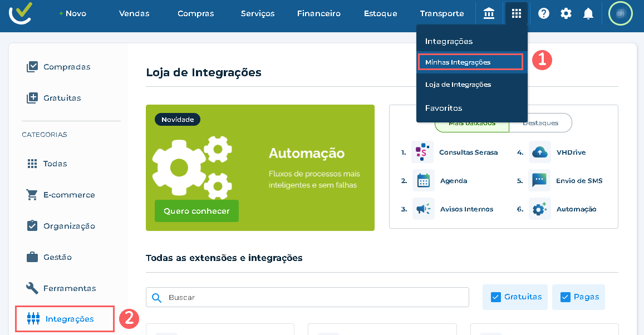Click the Avisos Internos megaphone icon

pyautogui.click(x=423, y=209)
